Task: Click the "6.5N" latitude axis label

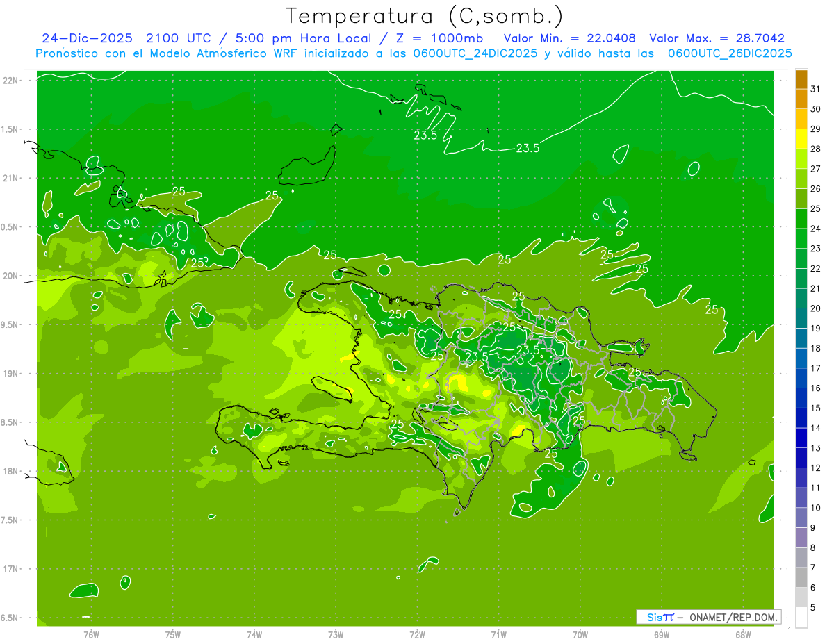Action: [10, 618]
